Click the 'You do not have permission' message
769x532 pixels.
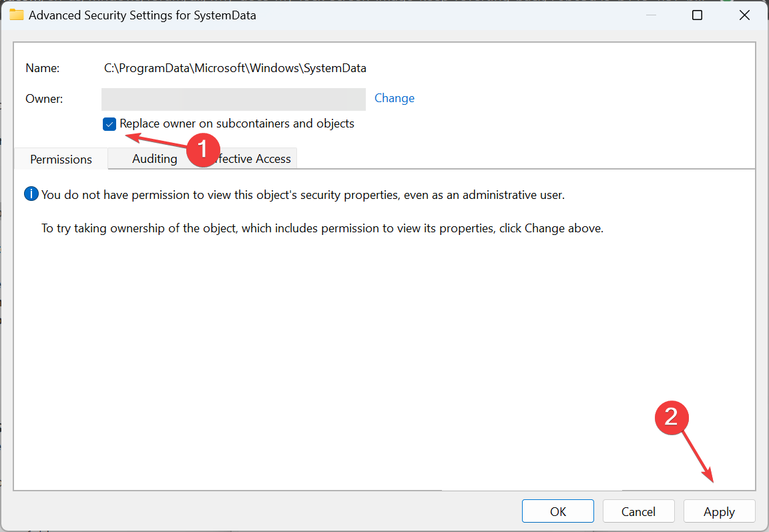[x=302, y=195]
